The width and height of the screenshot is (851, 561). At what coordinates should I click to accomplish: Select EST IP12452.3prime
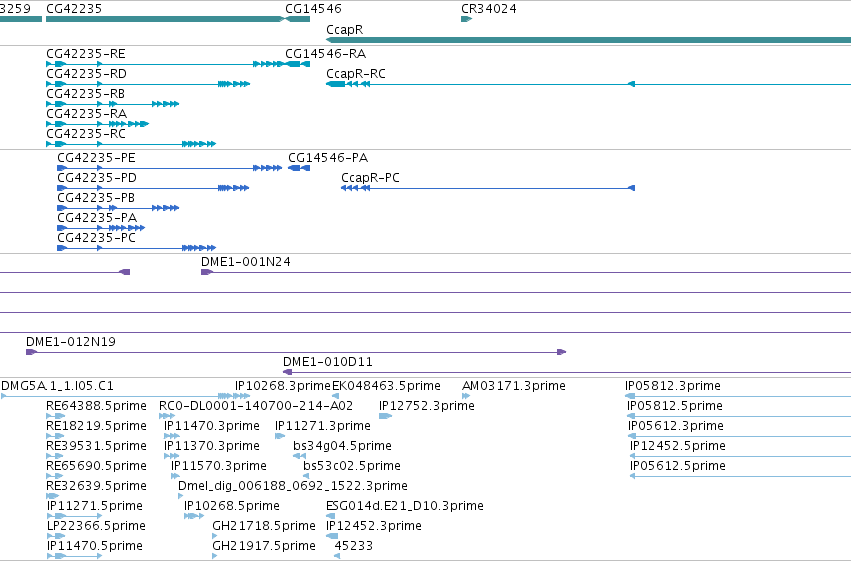click(374, 526)
